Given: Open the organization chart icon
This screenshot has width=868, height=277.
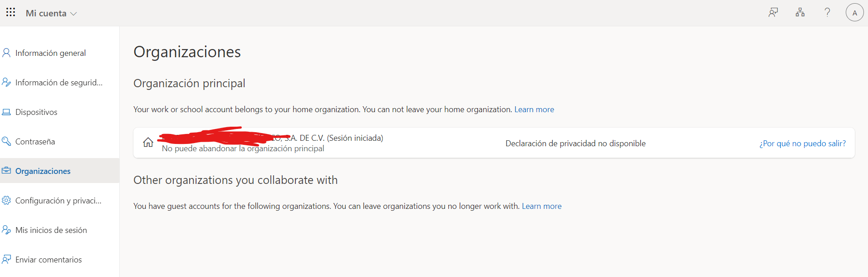Looking at the screenshot, I should pyautogui.click(x=800, y=13).
